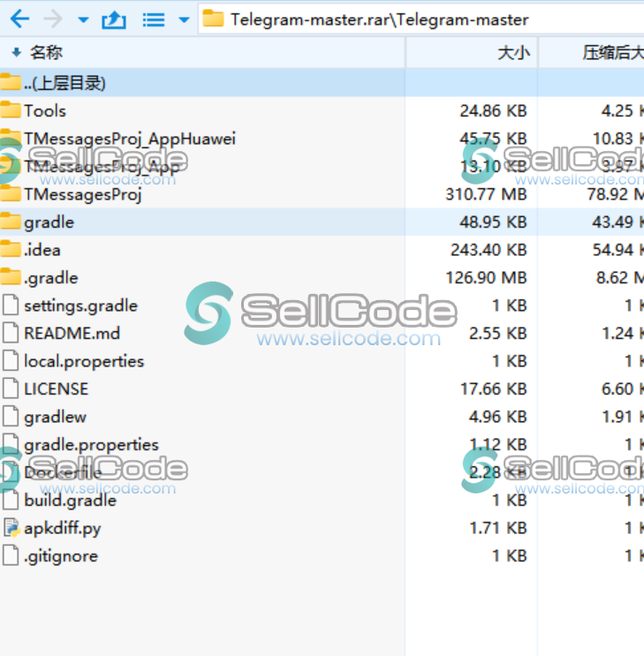
Task: Click the 24.86 KB size value
Action: coord(493,111)
